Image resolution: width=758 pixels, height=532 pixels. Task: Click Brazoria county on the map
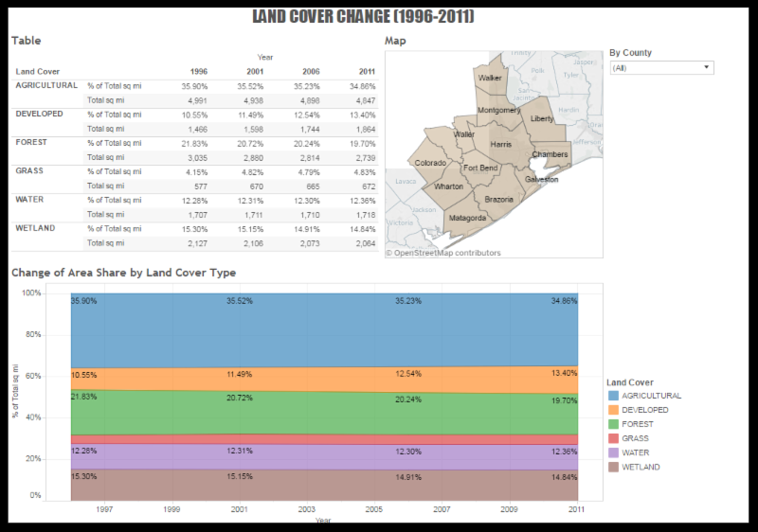(498, 199)
